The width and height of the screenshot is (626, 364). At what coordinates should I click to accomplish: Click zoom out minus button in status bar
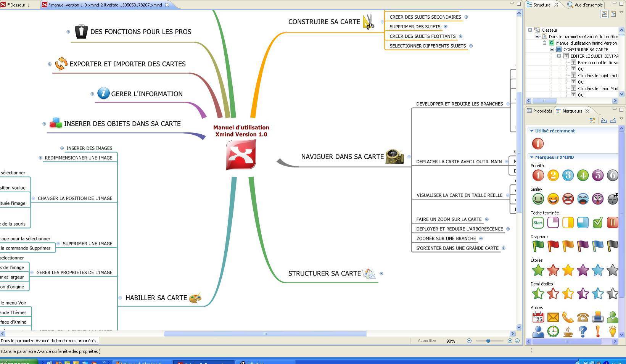[x=469, y=341]
